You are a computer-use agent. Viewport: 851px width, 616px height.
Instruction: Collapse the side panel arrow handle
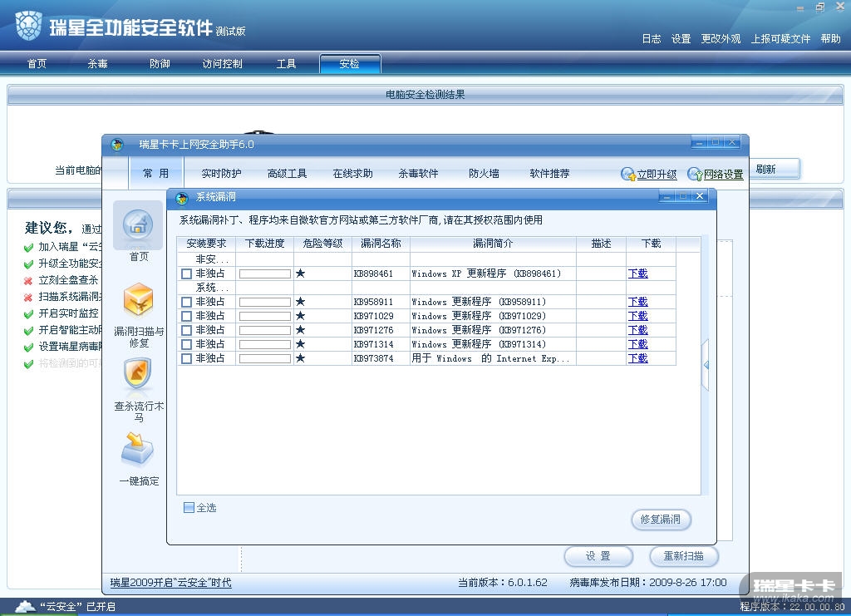pos(706,365)
